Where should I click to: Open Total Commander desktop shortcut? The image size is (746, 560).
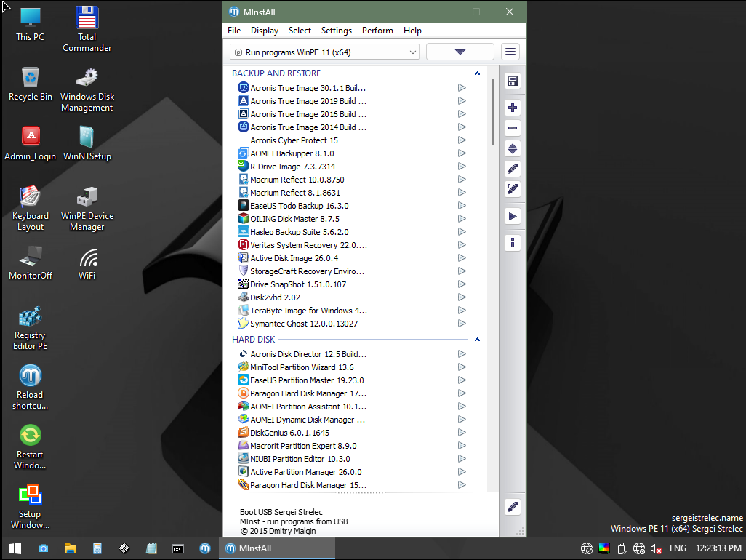click(87, 29)
